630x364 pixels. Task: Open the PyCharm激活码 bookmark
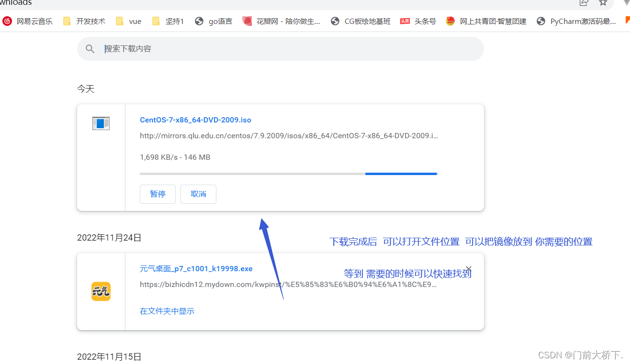tap(576, 22)
